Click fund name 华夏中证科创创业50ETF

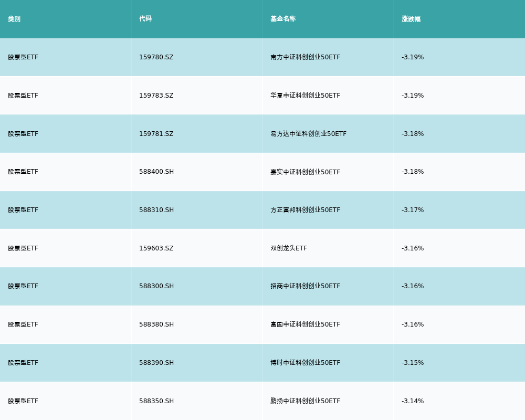click(x=306, y=96)
